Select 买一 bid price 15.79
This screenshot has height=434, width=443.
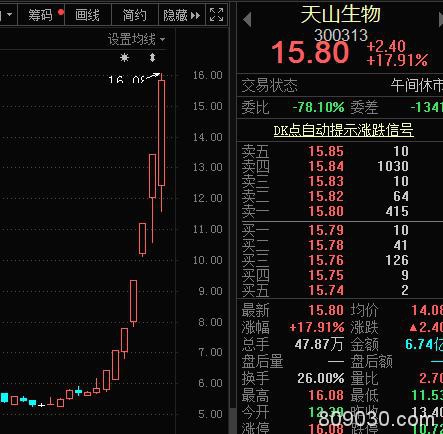[x=326, y=230]
